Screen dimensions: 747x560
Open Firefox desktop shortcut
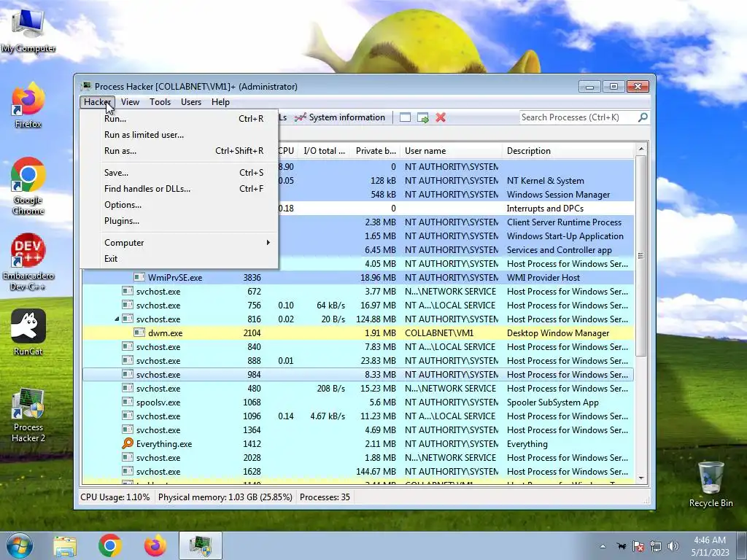click(28, 105)
